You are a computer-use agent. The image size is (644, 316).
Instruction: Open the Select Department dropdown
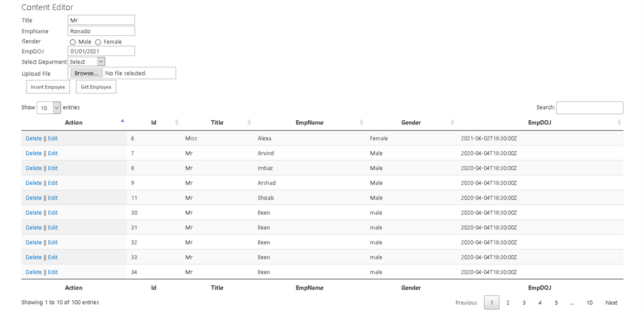[x=86, y=62]
